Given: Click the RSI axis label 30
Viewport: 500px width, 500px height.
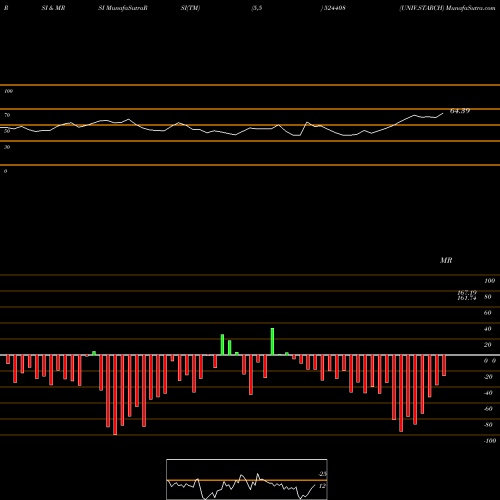Looking at the screenshot, I should (x=7, y=147).
